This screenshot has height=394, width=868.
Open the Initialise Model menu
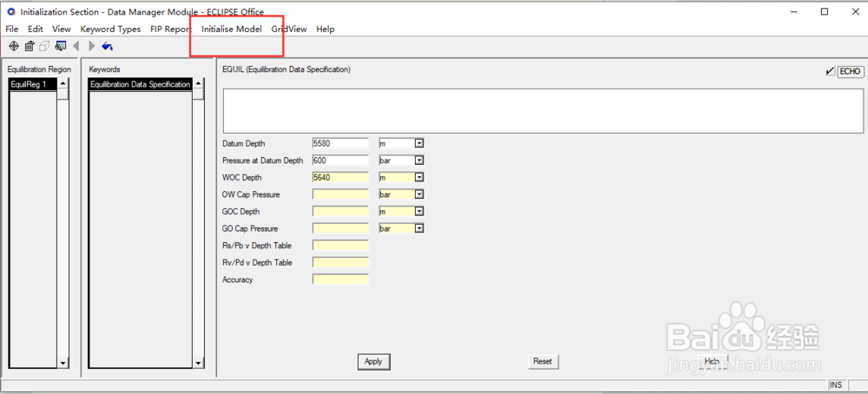(232, 29)
